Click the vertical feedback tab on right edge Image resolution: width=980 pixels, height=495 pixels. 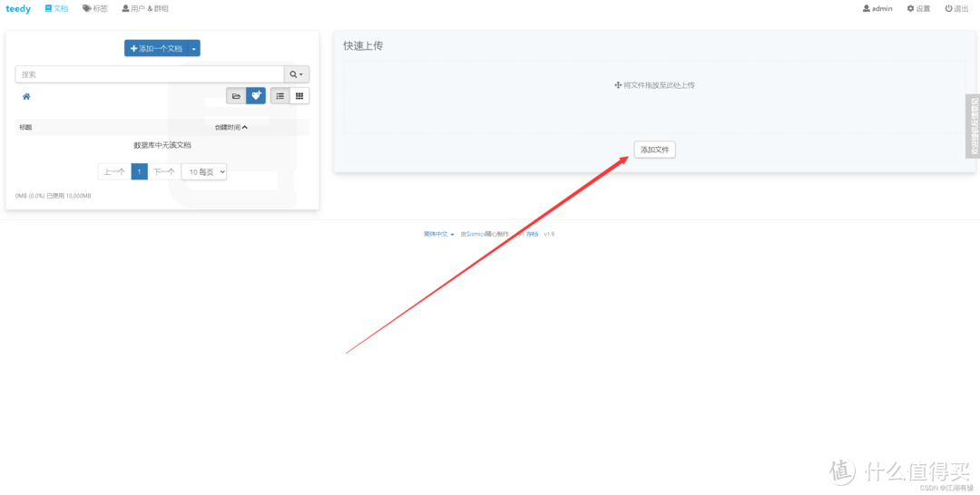(973, 126)
